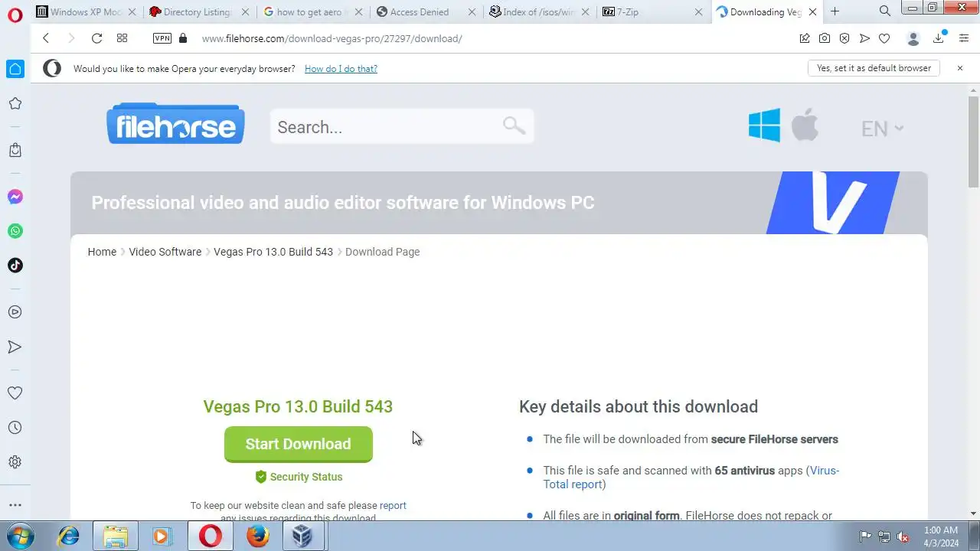Open a new tab with plus button
The height and width of the screenshot is (551, 980).
[x=835, y=11]
